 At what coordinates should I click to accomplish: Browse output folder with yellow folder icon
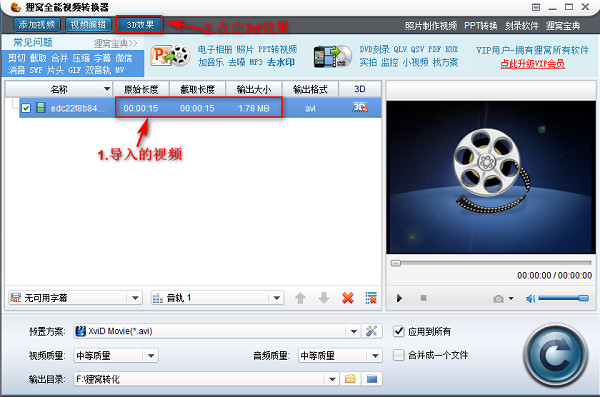point(350,379)
